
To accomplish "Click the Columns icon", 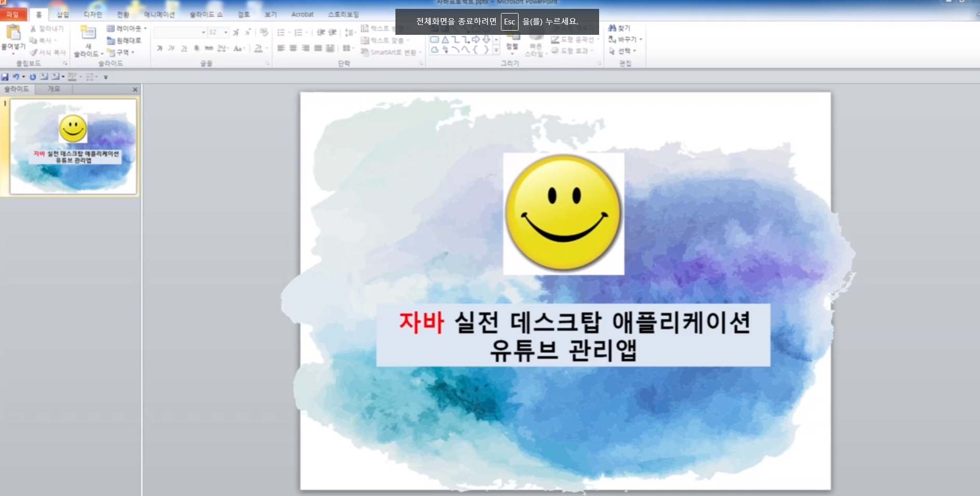I will (348, 48).
